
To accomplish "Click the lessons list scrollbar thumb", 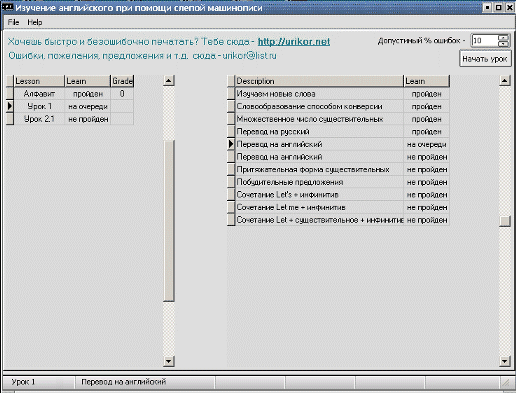I will 169,221.
